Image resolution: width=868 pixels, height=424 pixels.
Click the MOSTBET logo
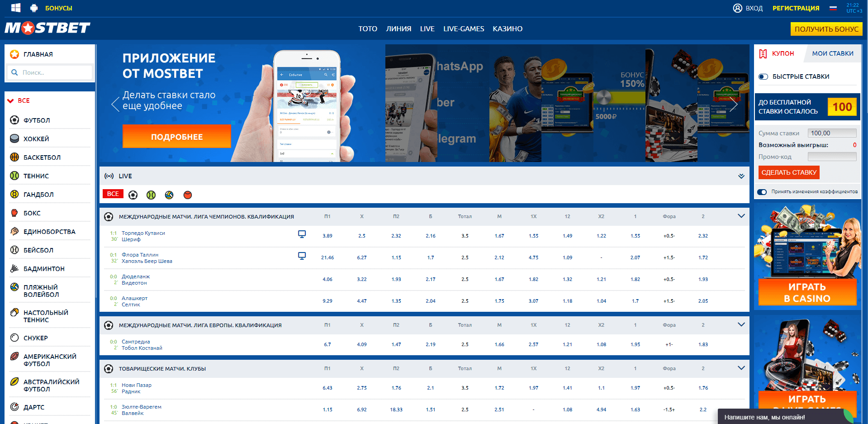click(x=47, y=28)
